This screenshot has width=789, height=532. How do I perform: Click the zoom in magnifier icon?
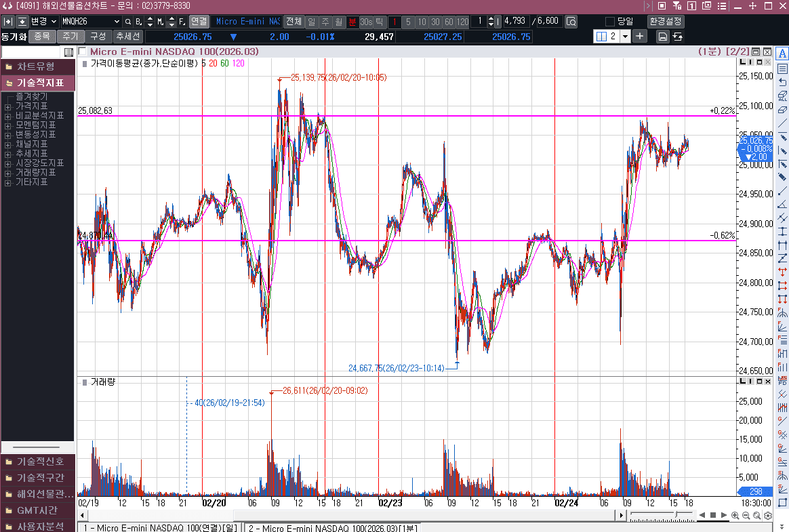click(735, 516)
